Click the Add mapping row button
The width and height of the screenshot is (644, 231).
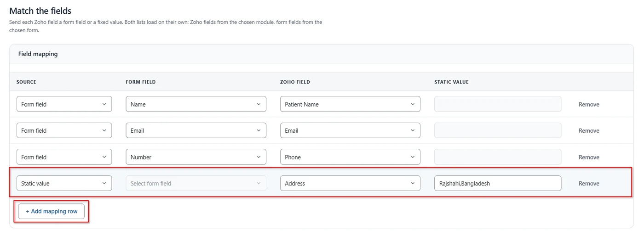coord(52,211)
